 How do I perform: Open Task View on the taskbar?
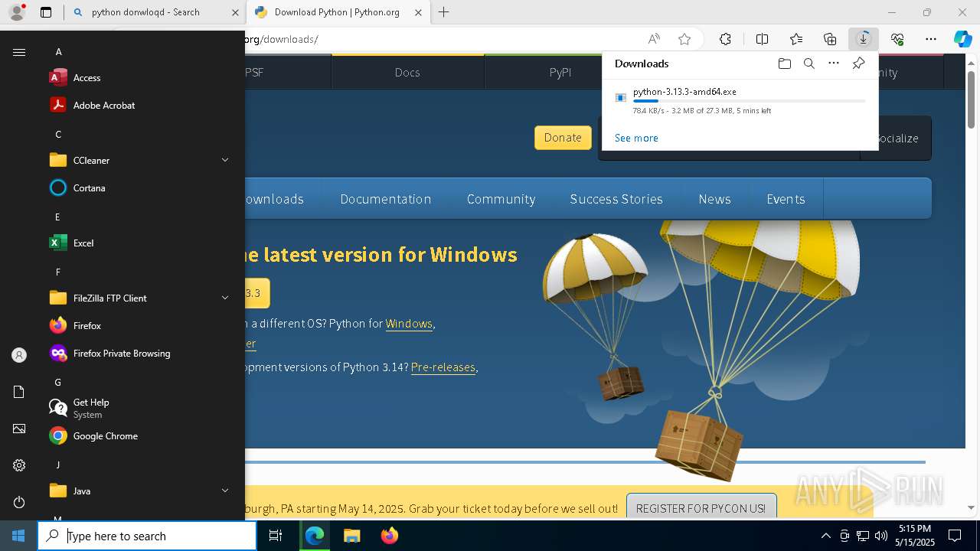click(276, 536)
